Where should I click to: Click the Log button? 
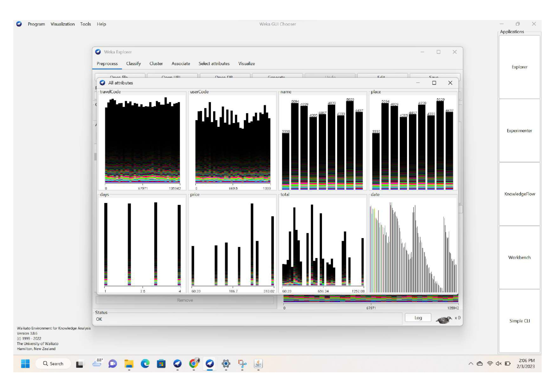tap(418, 318)
